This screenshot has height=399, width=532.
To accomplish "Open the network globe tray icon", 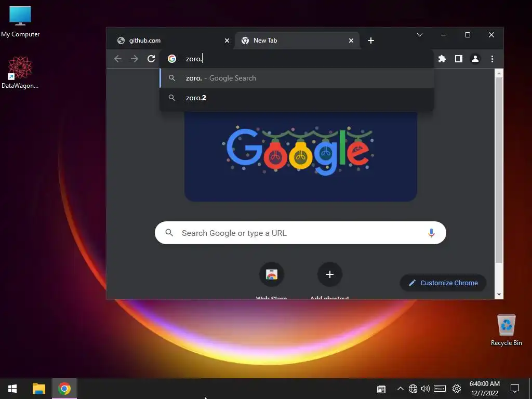I will pyautogui.click(x=413, y=389).
